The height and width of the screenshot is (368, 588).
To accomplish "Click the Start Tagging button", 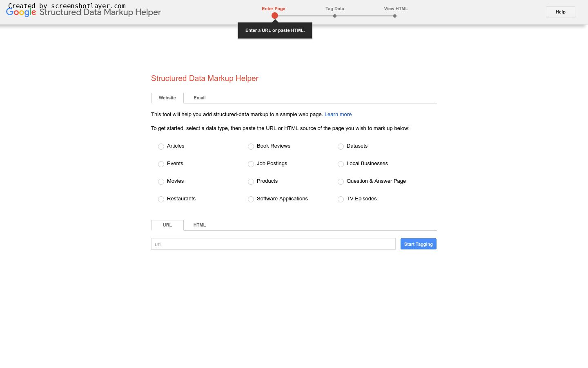I will [418, 244].
